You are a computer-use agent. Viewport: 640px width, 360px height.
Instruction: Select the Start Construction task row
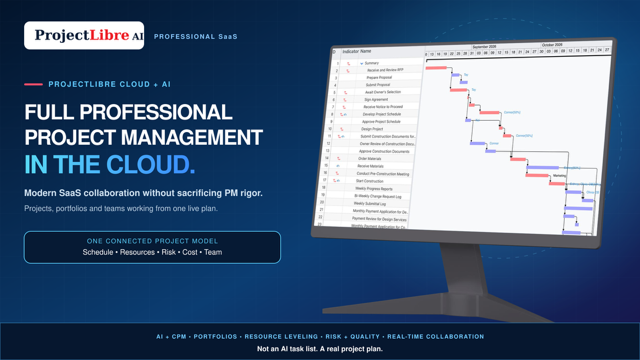coord(369,181)
